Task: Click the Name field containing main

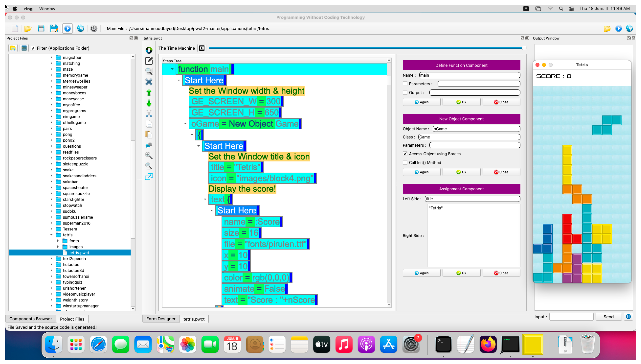Action: coord(470,75)
